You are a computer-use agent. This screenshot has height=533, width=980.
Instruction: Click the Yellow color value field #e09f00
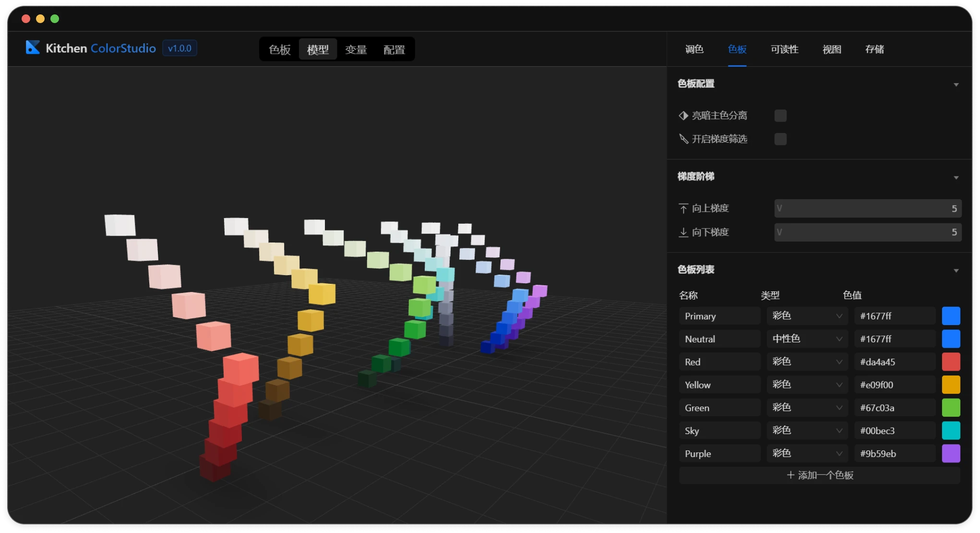(895, 385)
